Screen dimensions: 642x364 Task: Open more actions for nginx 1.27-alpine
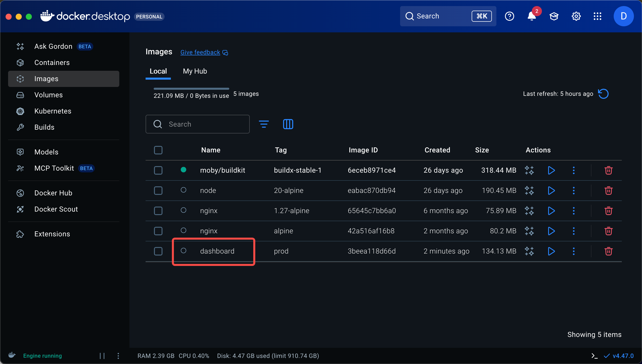tap(574, 211)
